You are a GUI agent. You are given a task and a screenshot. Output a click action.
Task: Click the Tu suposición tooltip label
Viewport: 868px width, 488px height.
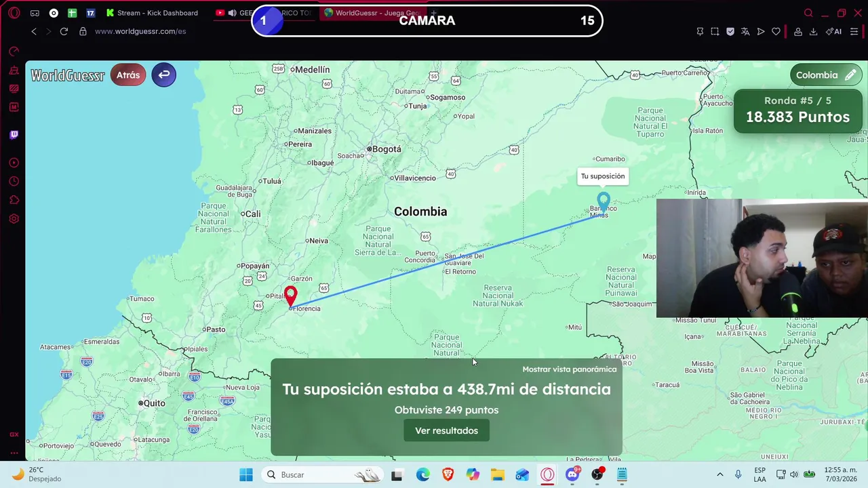click(x=603, y=176)
